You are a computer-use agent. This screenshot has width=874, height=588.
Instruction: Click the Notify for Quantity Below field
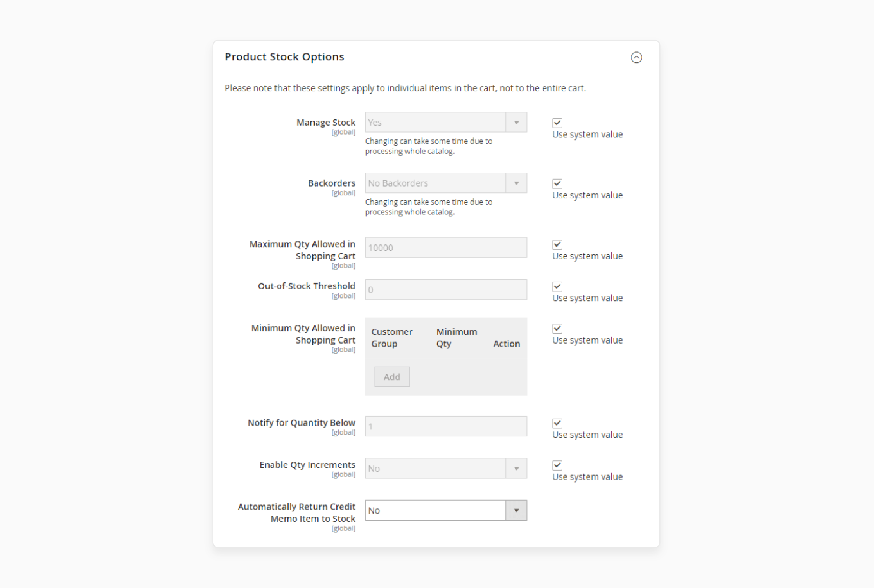click(x=446, y=426)
